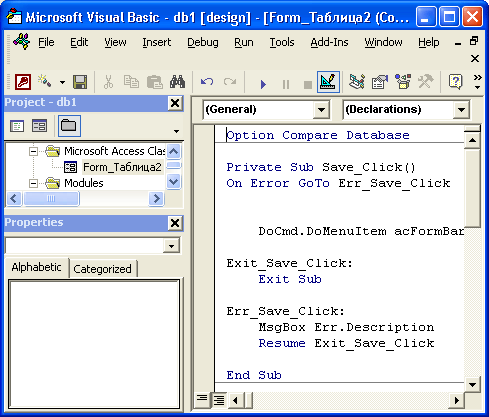Viewport: 489px width, 417px height.
Task: Click the View Microsoft Access icon
Action: coord(23,82)
